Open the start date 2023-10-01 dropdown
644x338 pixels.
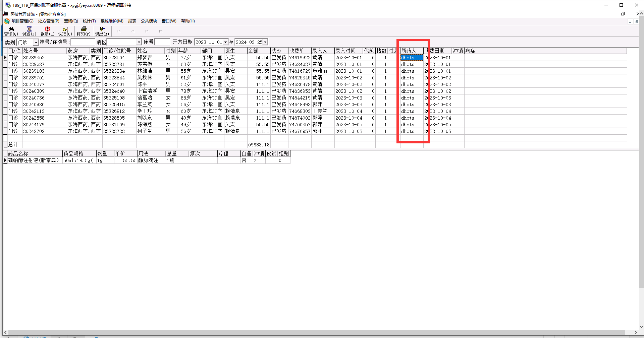pos(225,42)
